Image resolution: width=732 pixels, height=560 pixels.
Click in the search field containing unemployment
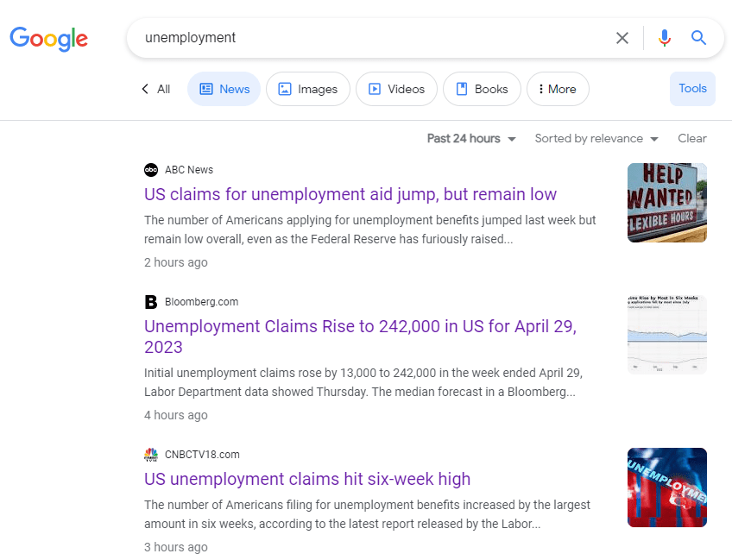(x=371, y=38)
